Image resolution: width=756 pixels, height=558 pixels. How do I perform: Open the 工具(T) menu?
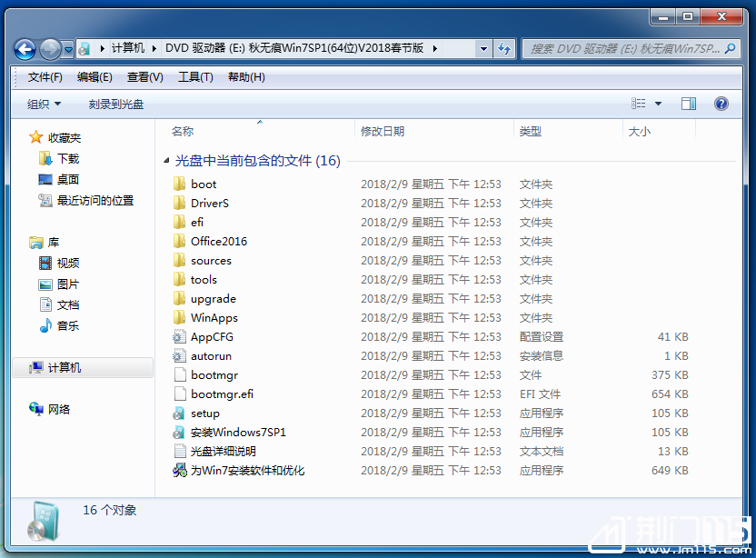(195, 77)
